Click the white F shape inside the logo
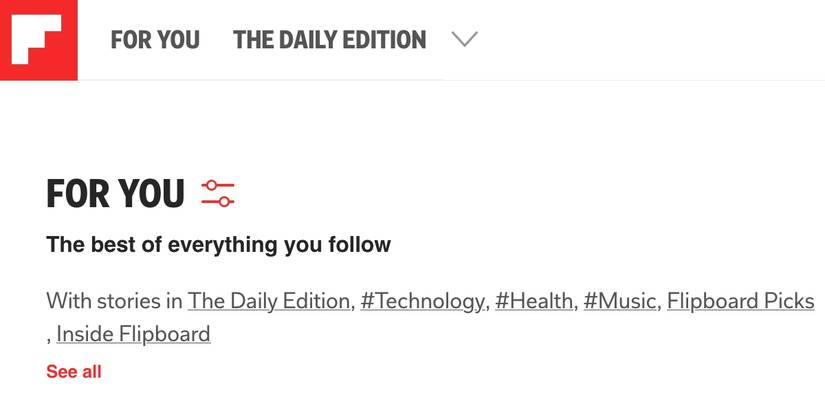 tap(36, 39)
